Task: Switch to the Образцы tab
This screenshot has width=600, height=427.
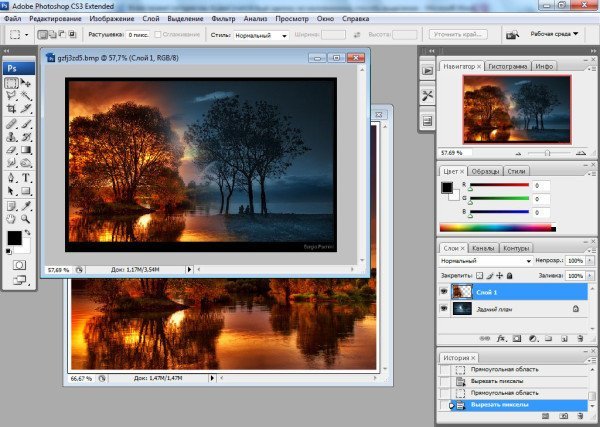Action: (484, 171)
